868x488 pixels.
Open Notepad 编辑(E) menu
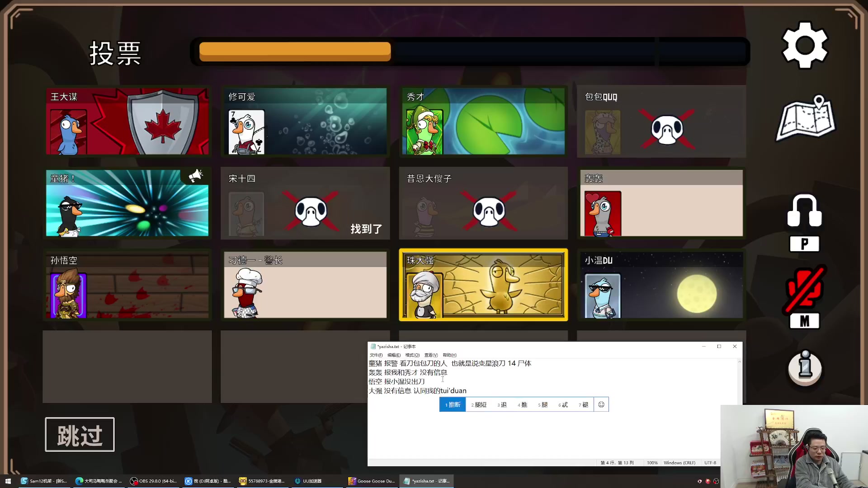point(394,355)
